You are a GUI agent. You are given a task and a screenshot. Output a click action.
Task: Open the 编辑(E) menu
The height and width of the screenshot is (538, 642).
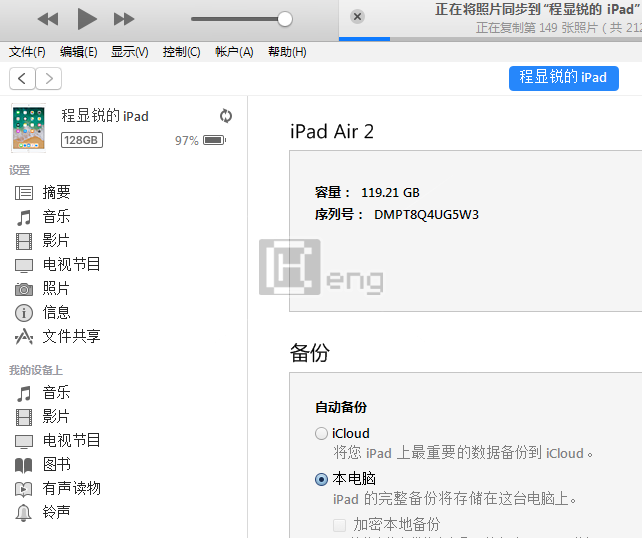(x=79, y=52)
